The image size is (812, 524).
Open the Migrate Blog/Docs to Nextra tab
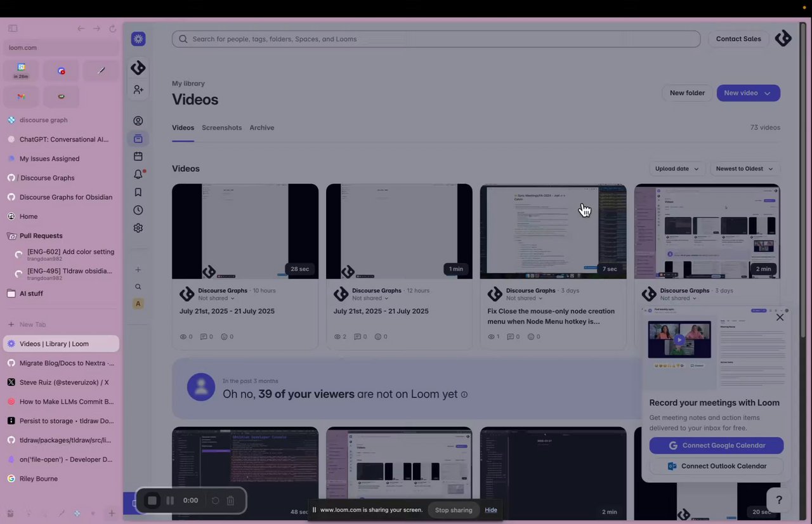pos(61,363)
